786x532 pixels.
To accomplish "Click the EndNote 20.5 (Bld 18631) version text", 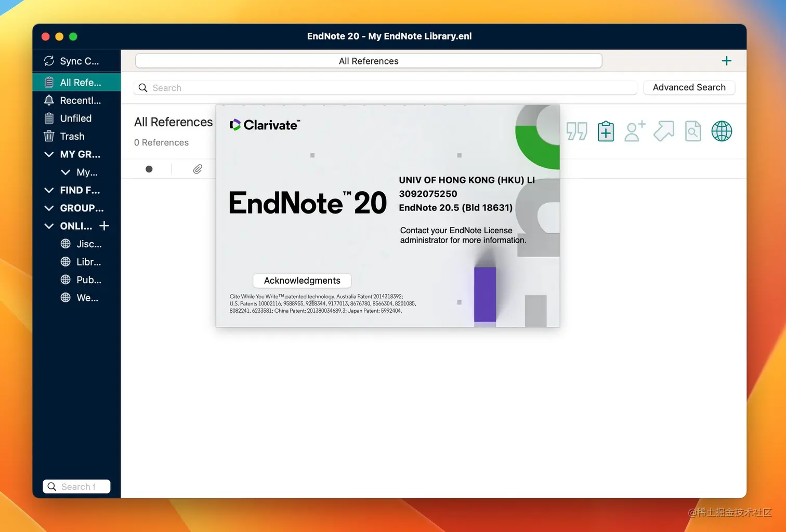I will click(x=456, y=207).
